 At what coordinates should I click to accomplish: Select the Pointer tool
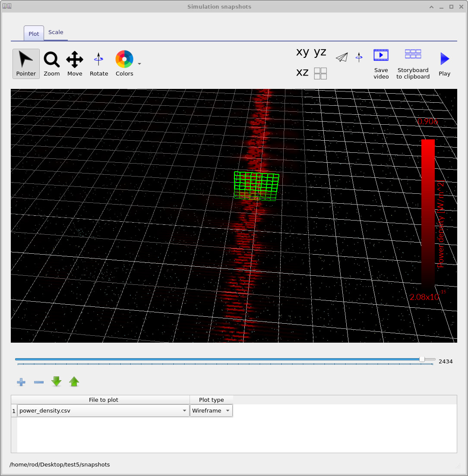26,63
